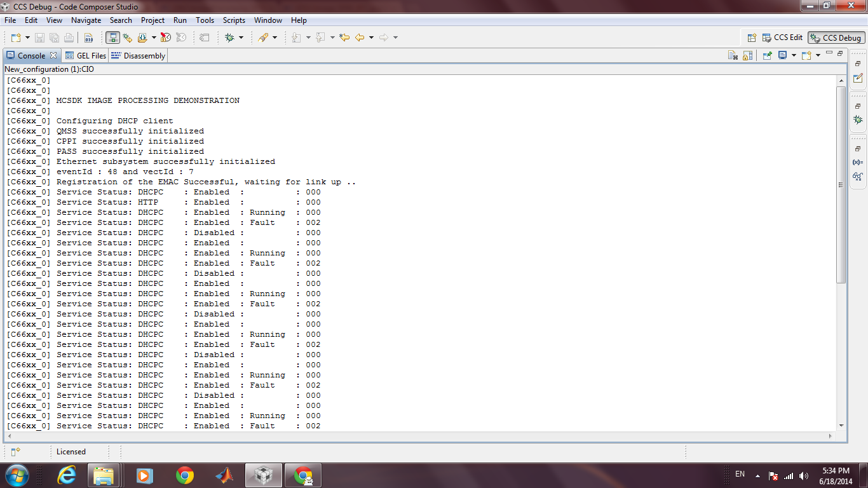868x488 pixels.
Task: Open the Debug launch dropdown arrow
Action: point(241,37)
